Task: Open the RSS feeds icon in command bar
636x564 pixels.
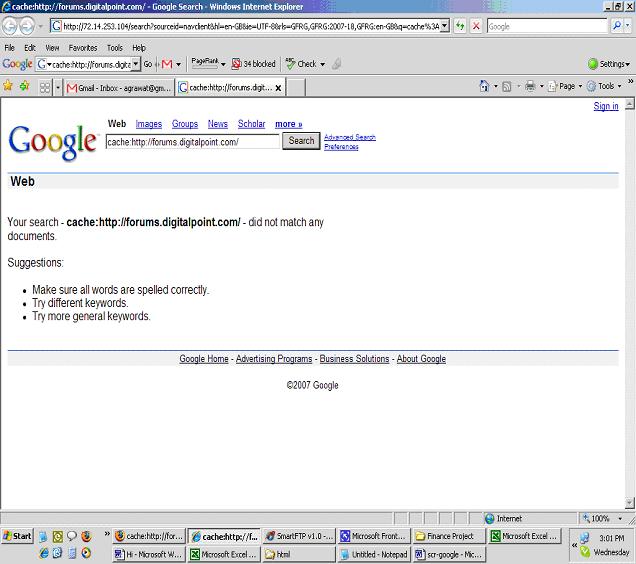Action: tap(507, 86)
